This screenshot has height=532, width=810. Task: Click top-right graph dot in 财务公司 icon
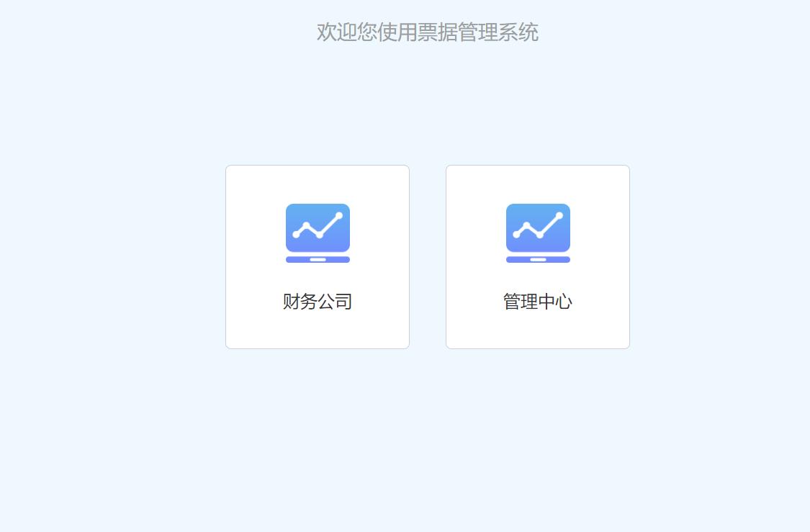click(x=339, y=215)
